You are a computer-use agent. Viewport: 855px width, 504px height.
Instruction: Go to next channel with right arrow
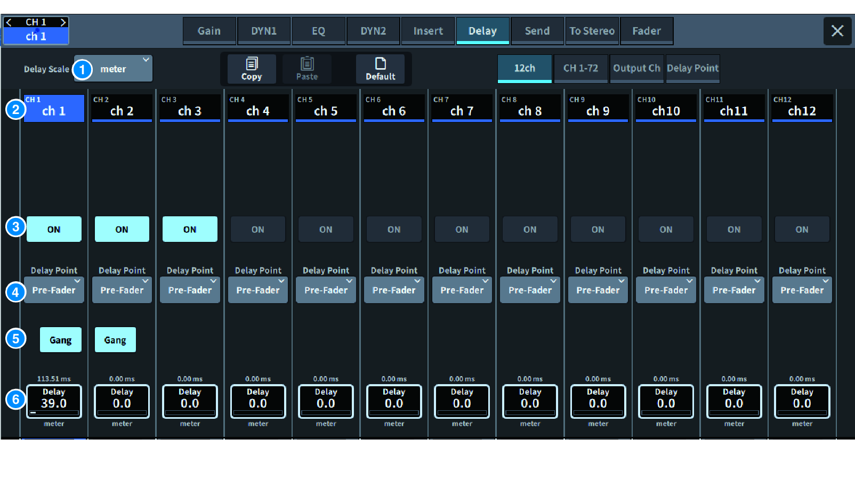click(63, 22)
